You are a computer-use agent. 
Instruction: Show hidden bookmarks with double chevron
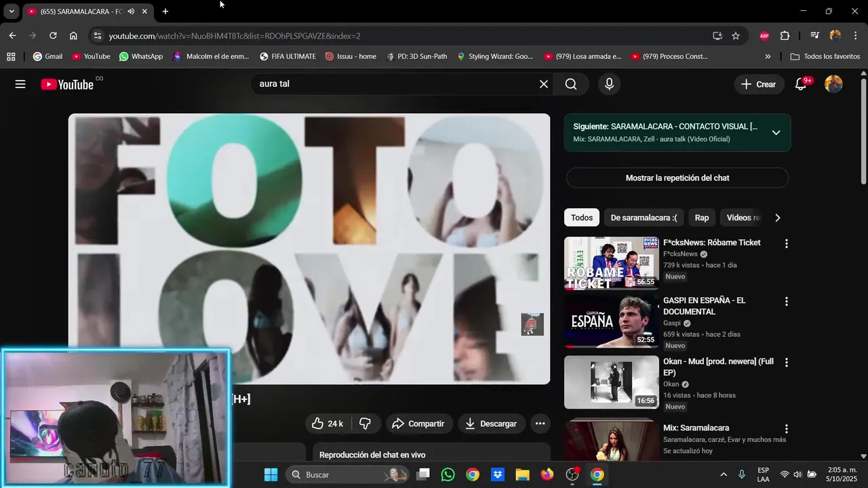click(x=768, y=56)
